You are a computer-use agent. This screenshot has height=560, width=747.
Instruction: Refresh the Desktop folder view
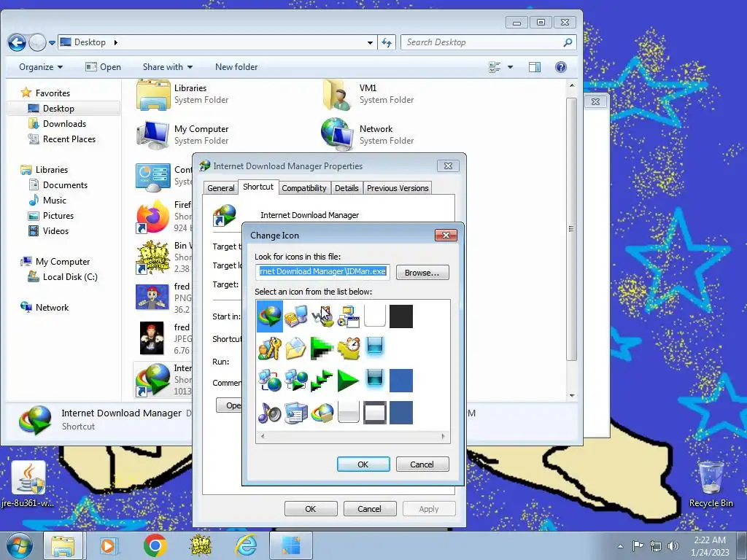[x=387, y=42]
